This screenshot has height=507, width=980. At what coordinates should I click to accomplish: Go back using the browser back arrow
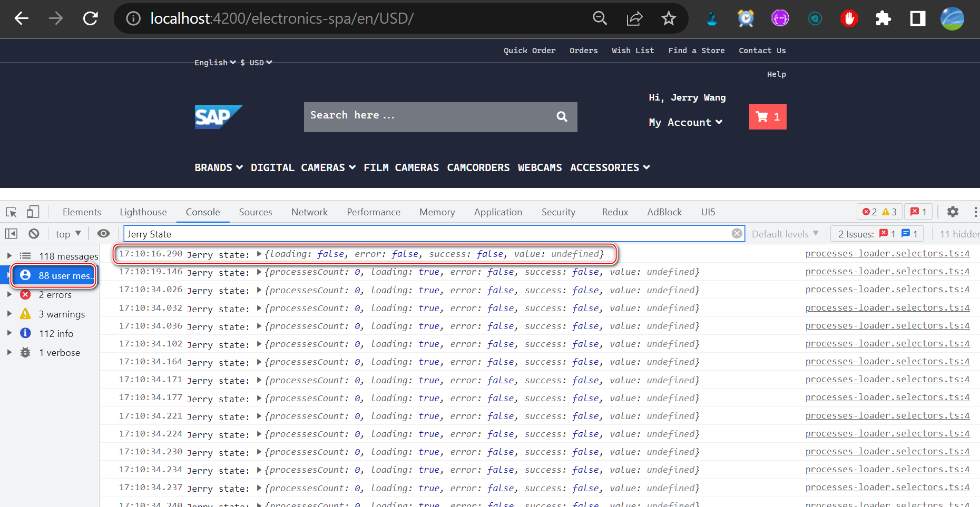click(x=22, y=19)
